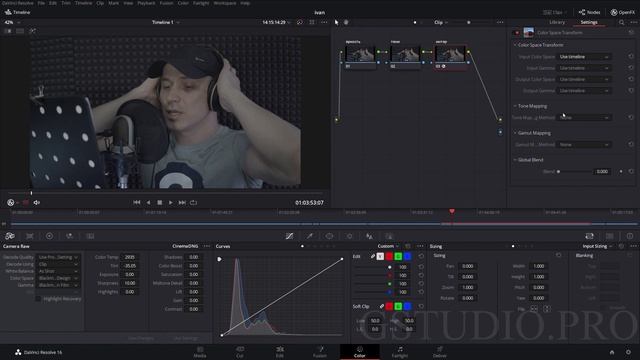Toggle the red channel in Edit curves
Image resolution: width=640 pixels, height=360 pixels.
click(389, 256)
